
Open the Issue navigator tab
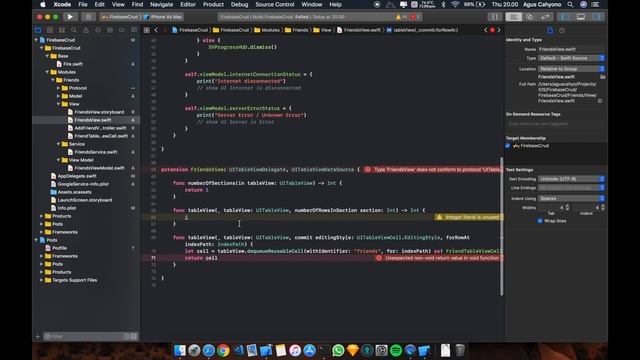tap(86, 30)
